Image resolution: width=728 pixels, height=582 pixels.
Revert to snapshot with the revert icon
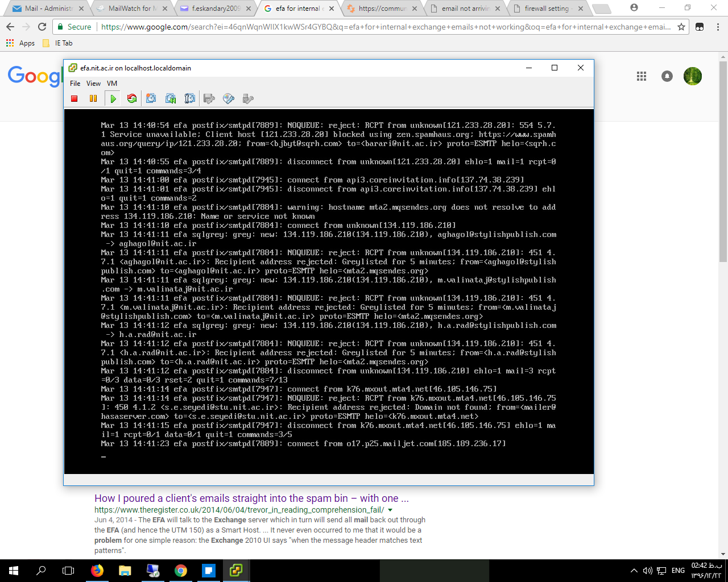[170, 98]
